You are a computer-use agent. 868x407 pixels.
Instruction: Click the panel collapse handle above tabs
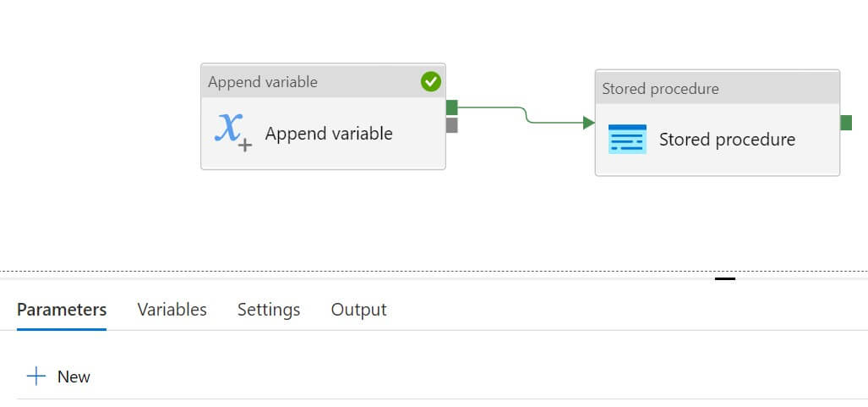click(x=725, y=278)
